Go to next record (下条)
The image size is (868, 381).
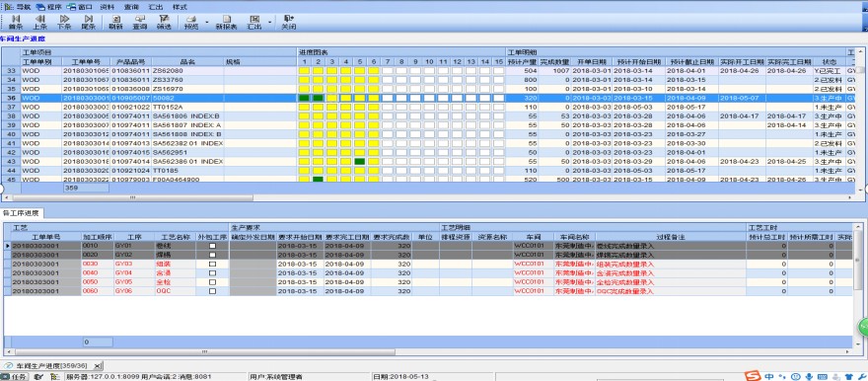tap(64, 22)
